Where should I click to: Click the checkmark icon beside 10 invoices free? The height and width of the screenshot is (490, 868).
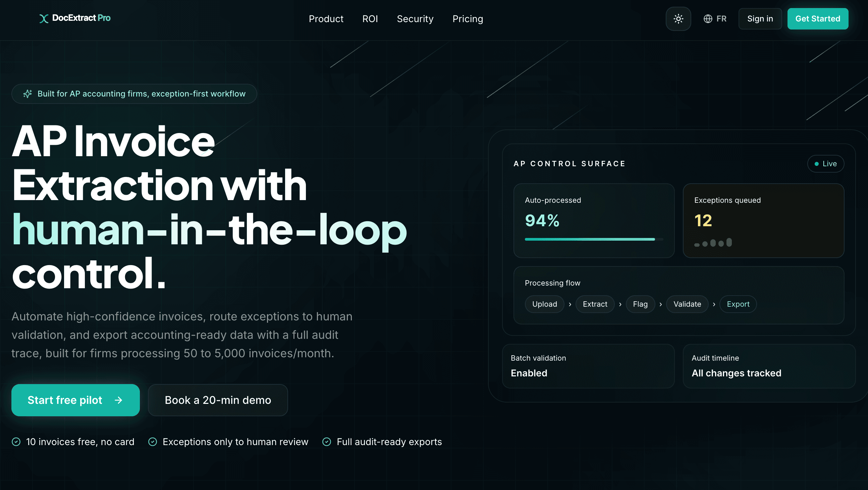[16, 442]
